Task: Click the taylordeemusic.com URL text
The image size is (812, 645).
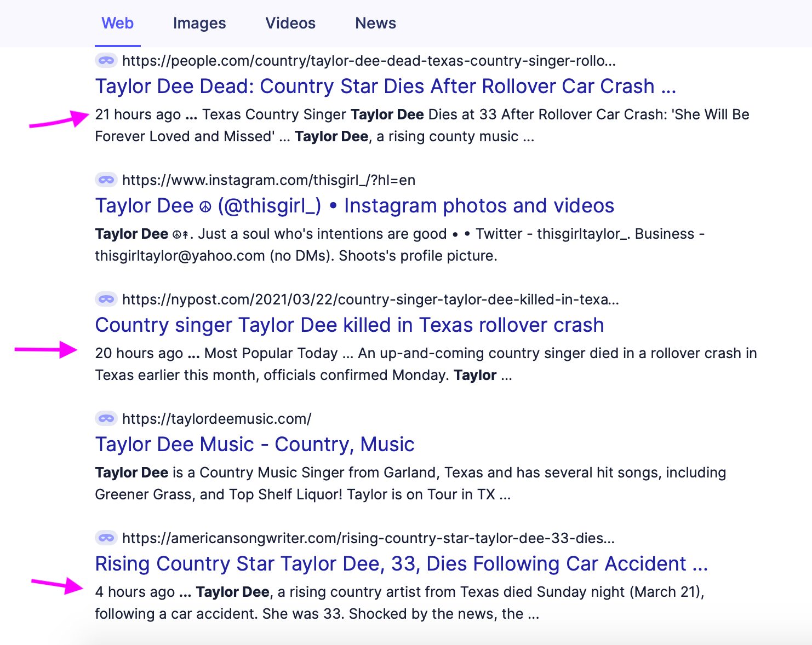Action: pos(216,419)
